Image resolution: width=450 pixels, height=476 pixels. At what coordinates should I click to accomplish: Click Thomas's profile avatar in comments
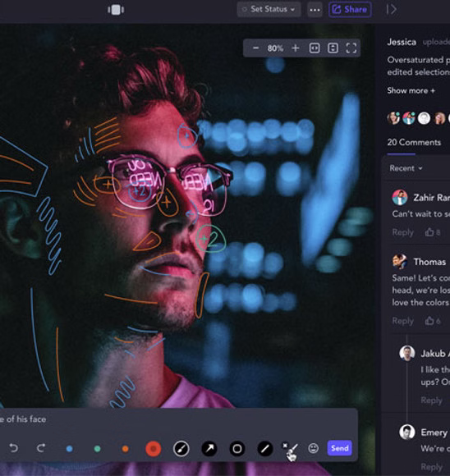[400, 261]
